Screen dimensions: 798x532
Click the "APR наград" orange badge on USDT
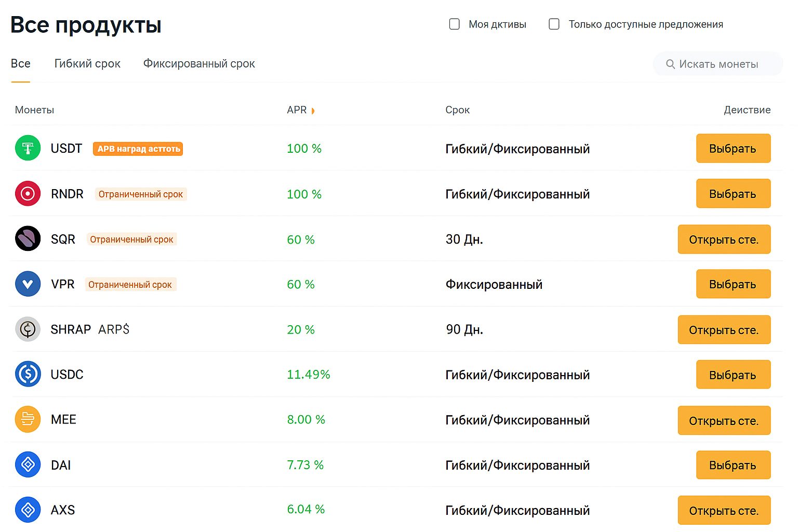tap(138, 149)
